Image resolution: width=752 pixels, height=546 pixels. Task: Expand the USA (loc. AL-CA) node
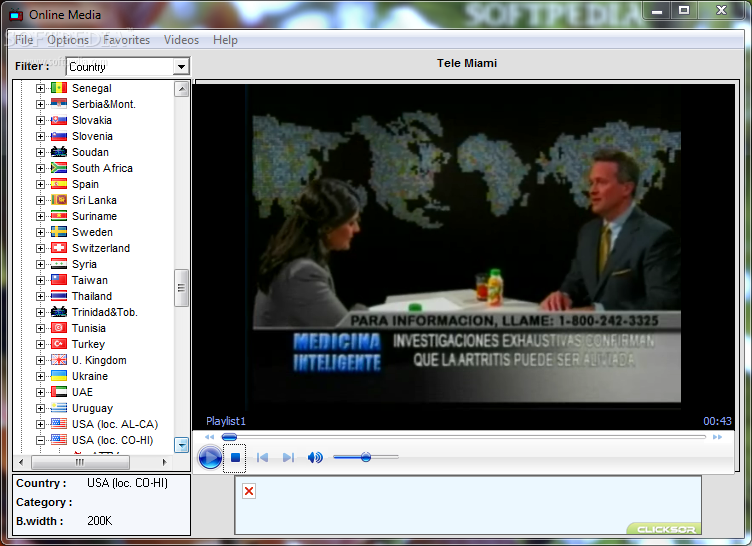point(40,424)
